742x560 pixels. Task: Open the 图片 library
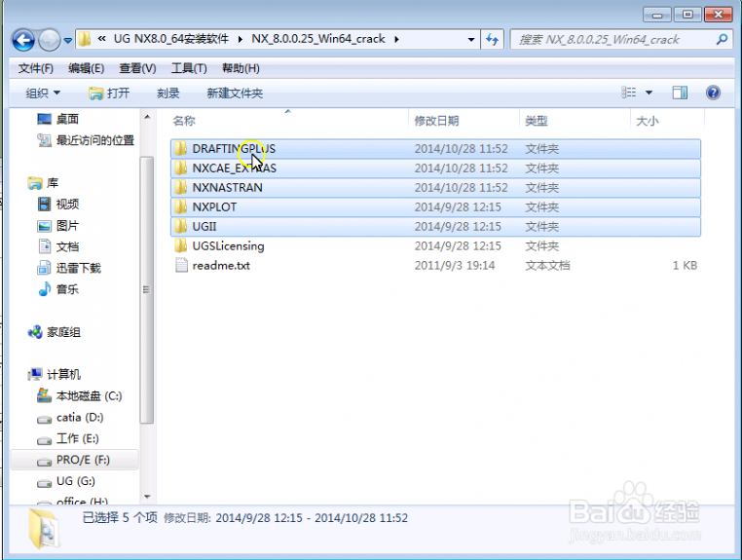67,225
